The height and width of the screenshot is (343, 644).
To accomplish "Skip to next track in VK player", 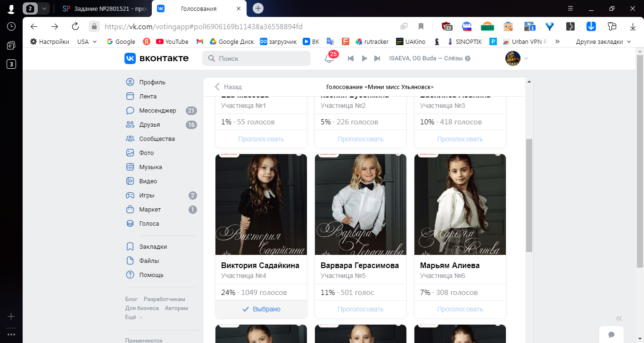I will (377, 58).
